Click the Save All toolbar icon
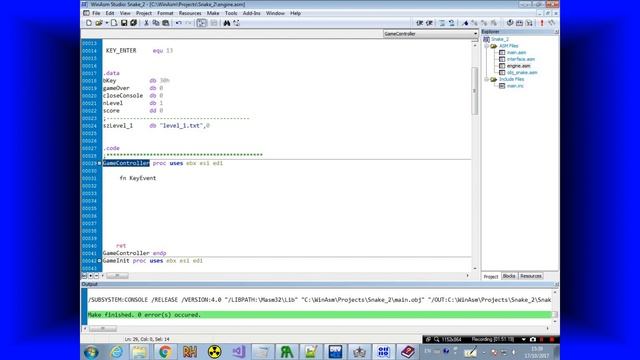The image size is (640, 360). click(x=133, y=23)
